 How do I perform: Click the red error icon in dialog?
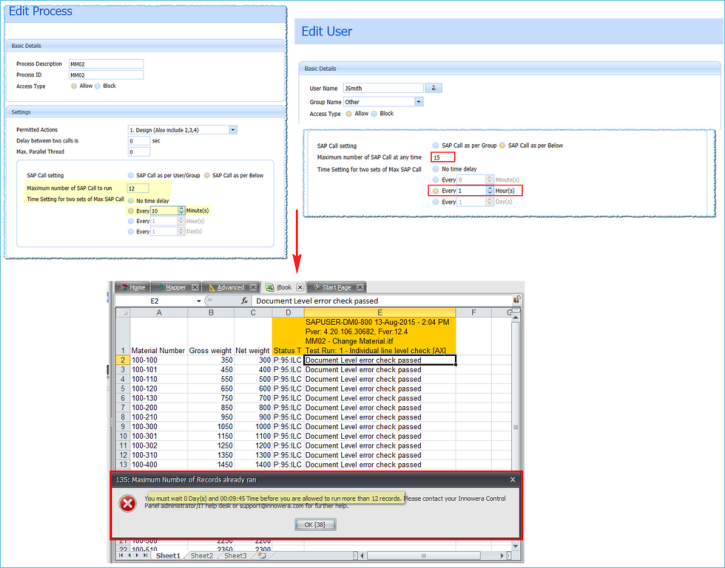click(128, 503)
